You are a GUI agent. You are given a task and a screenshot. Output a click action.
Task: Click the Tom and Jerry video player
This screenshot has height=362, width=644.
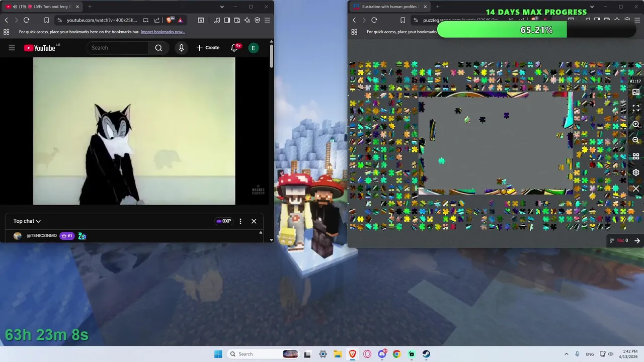(134, 131)
